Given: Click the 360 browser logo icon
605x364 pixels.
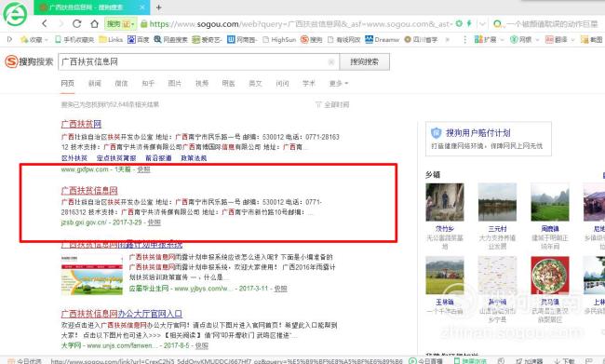Looking at the screenshot, I should (15, 14).
